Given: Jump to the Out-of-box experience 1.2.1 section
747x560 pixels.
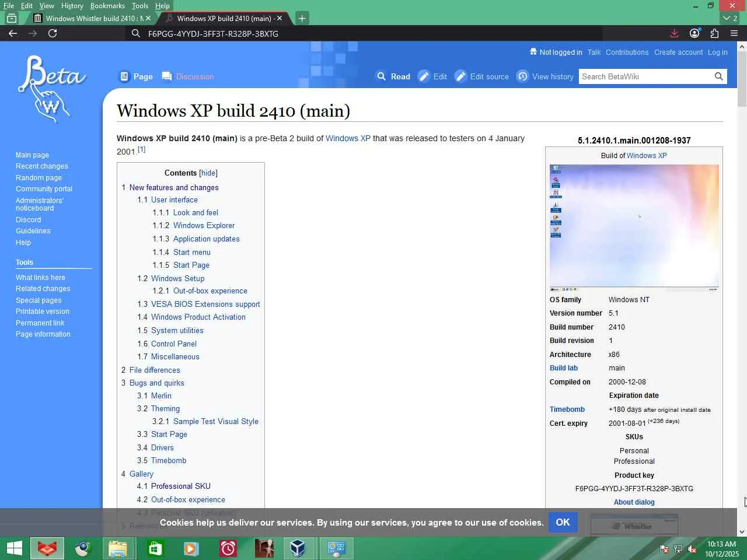Looking at the screenshot, I should click(210, 291).
